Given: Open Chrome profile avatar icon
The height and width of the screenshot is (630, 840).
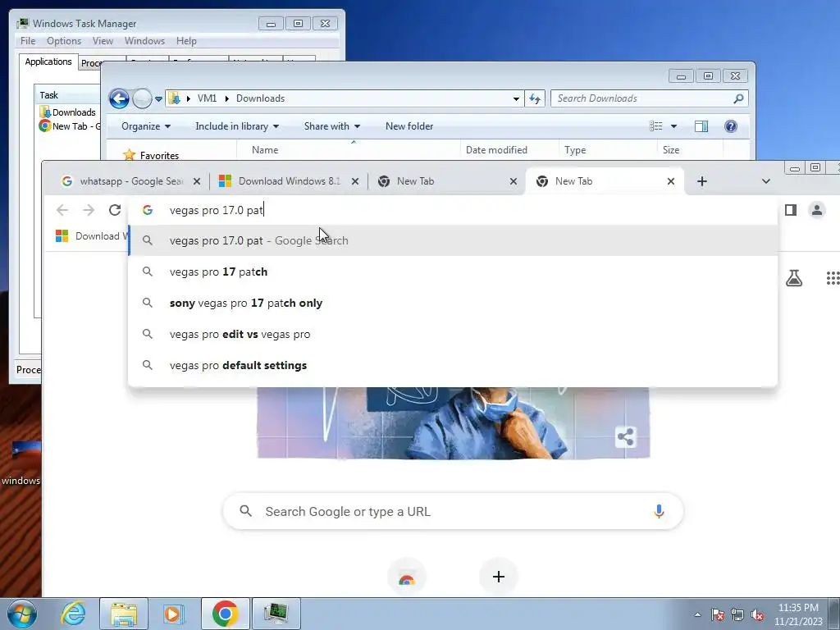Looking at the screenshot, I should coord(817,210).
